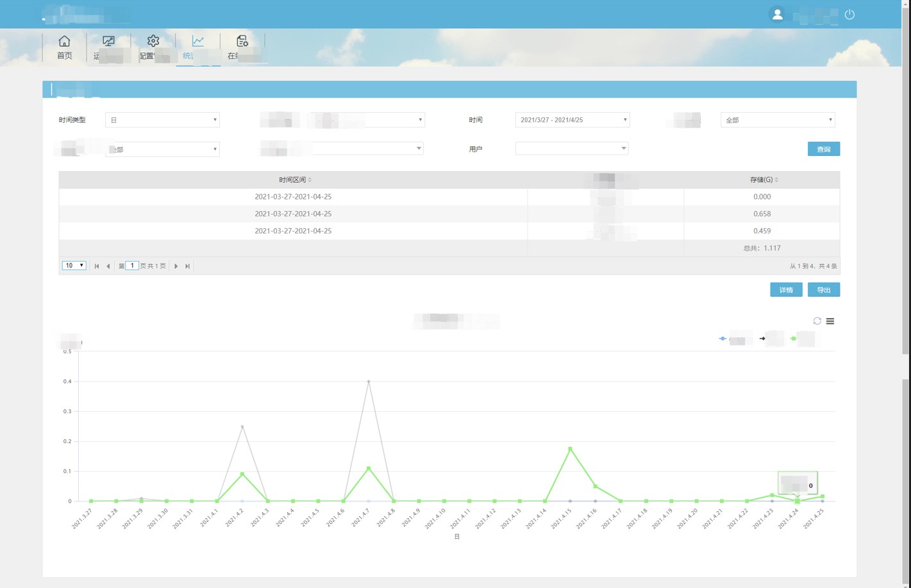Select the row with storage 0.658

pyautogui.click(x=449, y=214)
